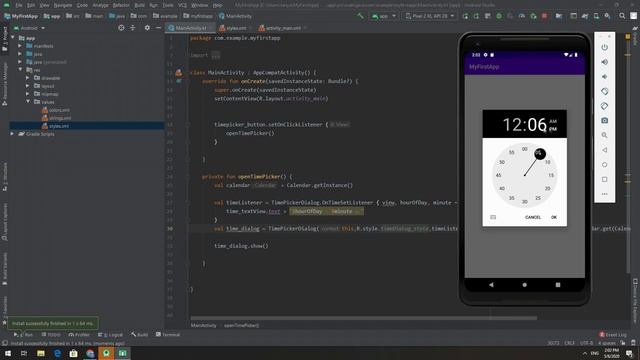Hide the project panel with minus icon

pyautogui.click(x=158, y=28)
